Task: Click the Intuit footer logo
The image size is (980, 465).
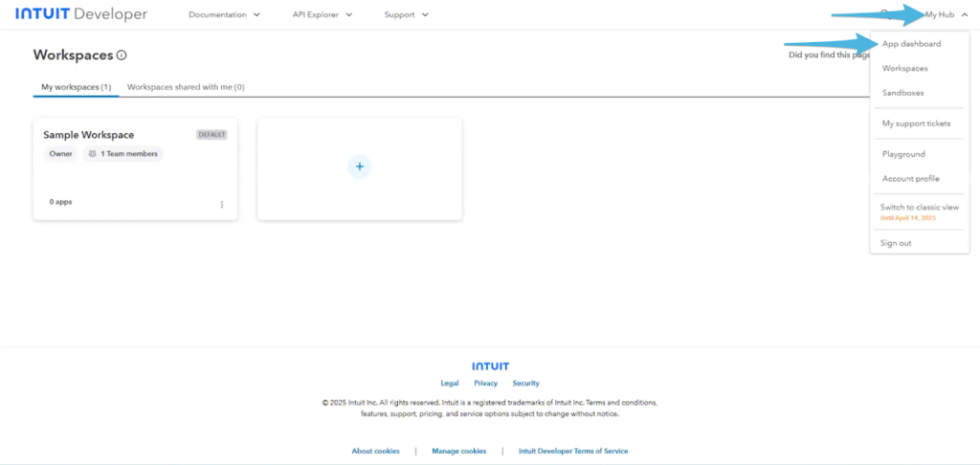Action: pos(490,366)
